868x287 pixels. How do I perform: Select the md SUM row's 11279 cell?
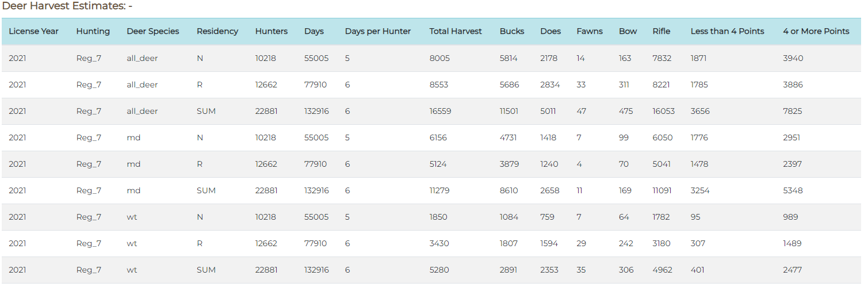(x=441, y=190)
